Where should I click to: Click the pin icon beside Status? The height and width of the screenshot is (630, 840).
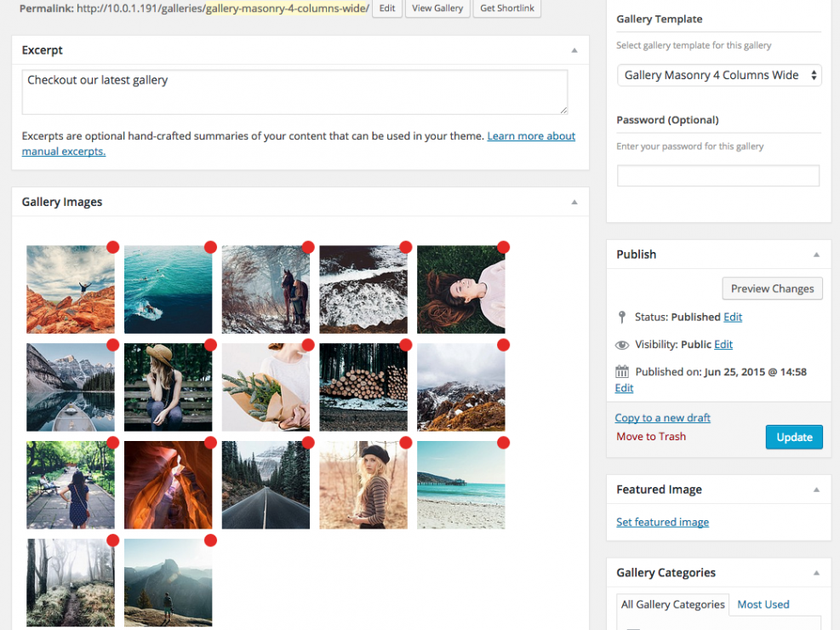tap(622, 318)
